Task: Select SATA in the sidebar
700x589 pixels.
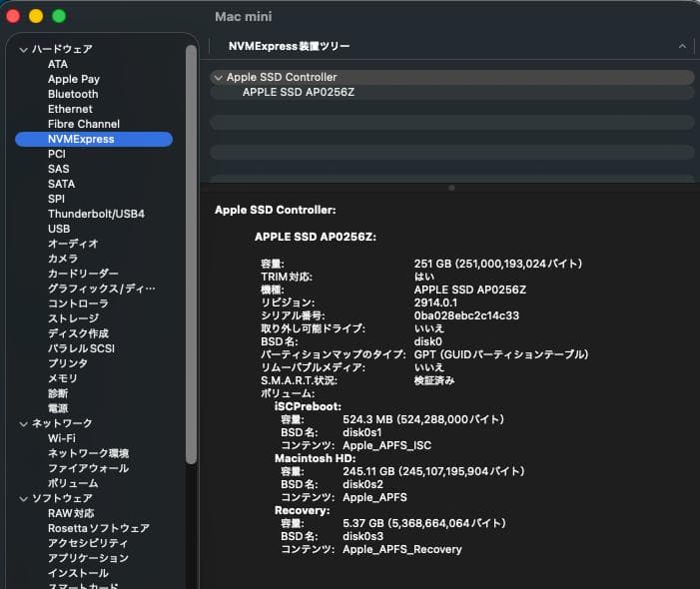Action: (61, 184)
